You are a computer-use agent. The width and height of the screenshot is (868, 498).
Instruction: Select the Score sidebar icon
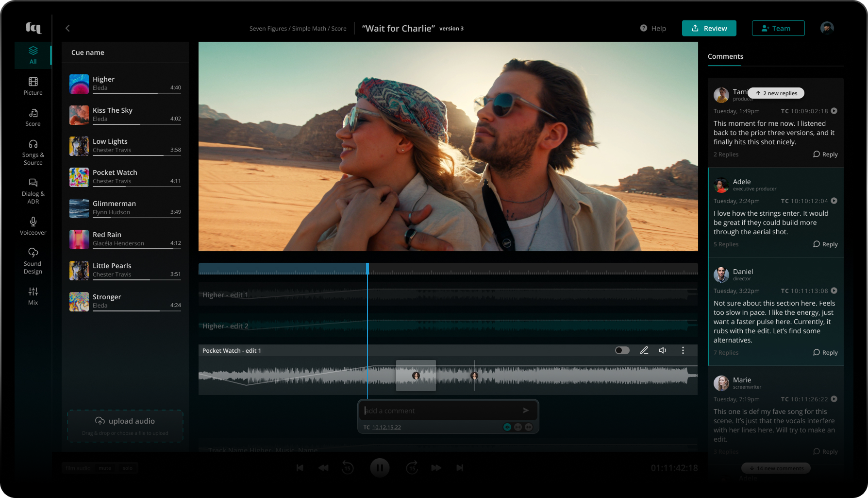[33, 117]
